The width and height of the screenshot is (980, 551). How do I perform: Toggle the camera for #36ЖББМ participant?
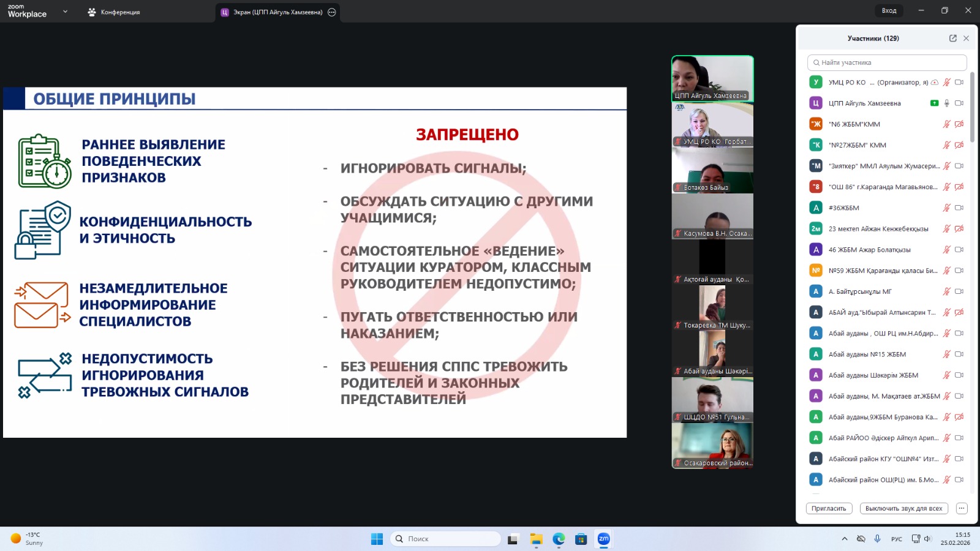[x=959, y=208]
